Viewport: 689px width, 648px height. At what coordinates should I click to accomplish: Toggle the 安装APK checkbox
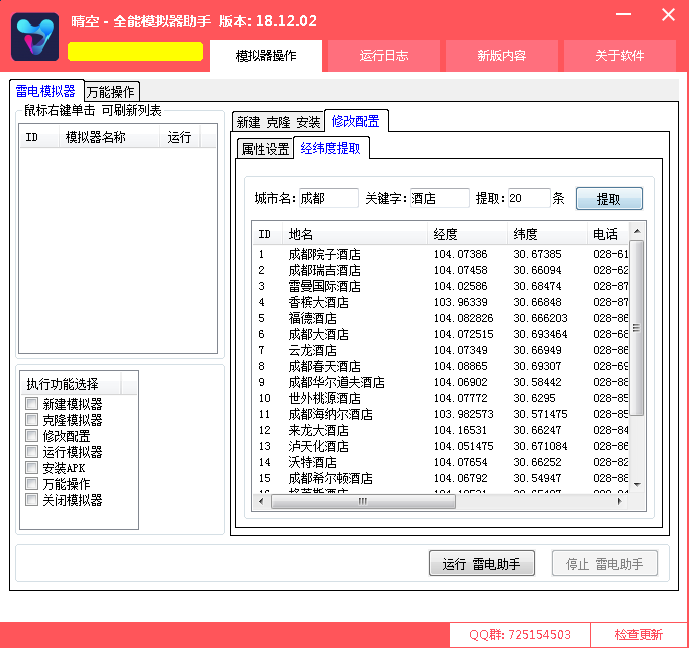32,467
